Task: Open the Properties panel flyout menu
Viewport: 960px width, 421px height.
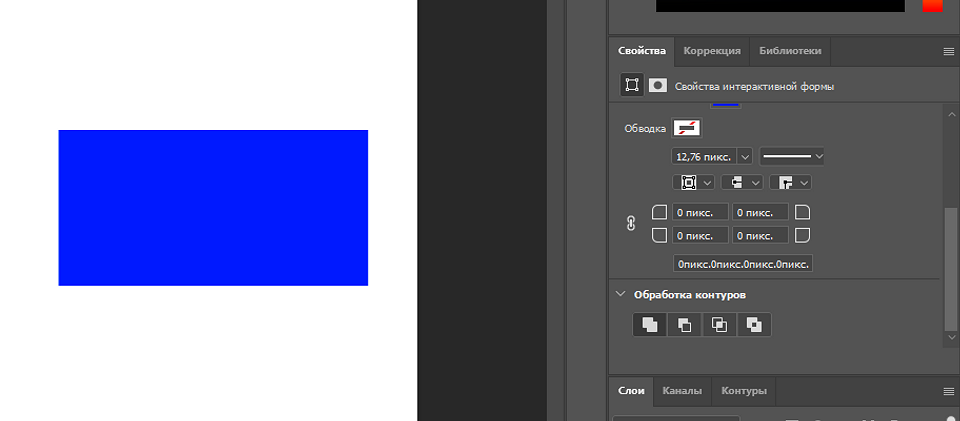Action: pyautogui.click(x=948, y=51)
